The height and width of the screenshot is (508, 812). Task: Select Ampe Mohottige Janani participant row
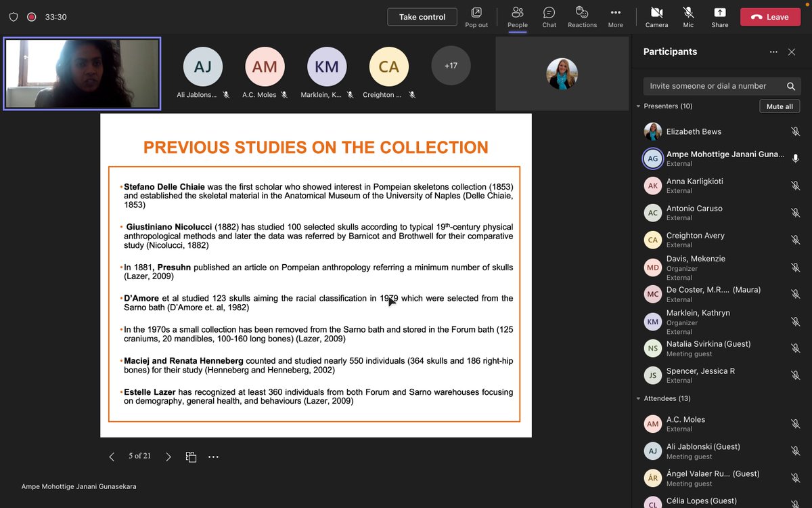(x=721, y=158)
